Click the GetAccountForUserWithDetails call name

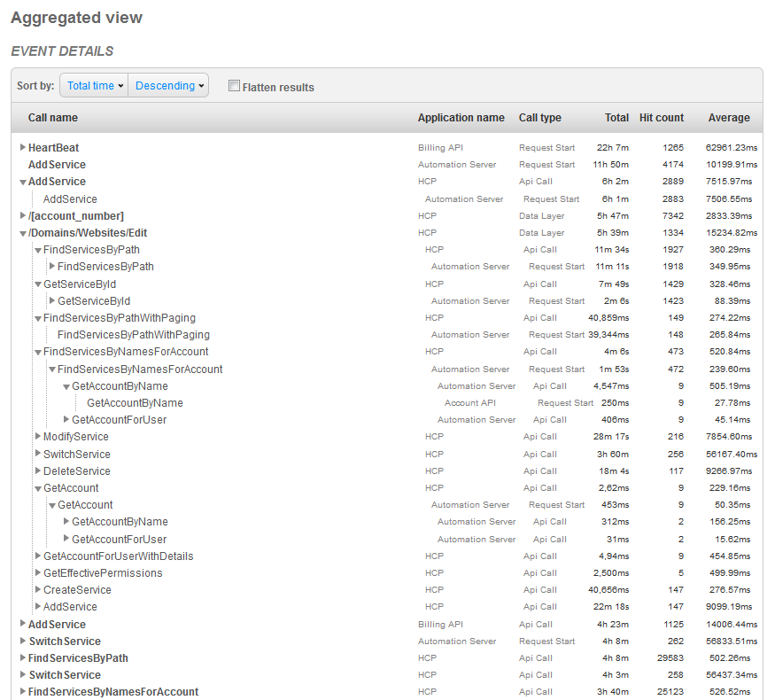point(118,556)
